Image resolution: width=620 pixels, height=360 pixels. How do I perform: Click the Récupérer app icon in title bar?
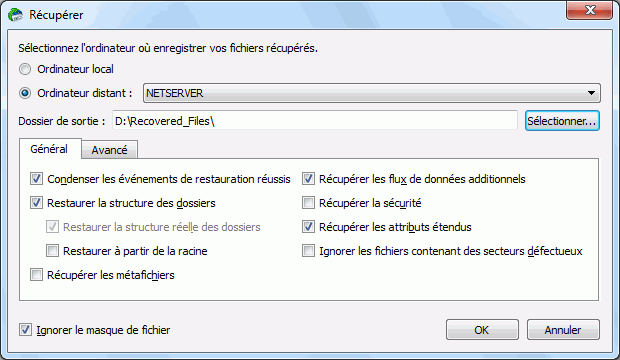(x=15, y=15)
